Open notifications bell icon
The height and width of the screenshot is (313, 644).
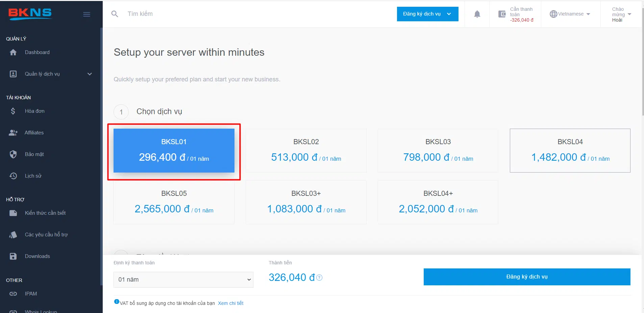pyautogui.click(x=477, y=14)
